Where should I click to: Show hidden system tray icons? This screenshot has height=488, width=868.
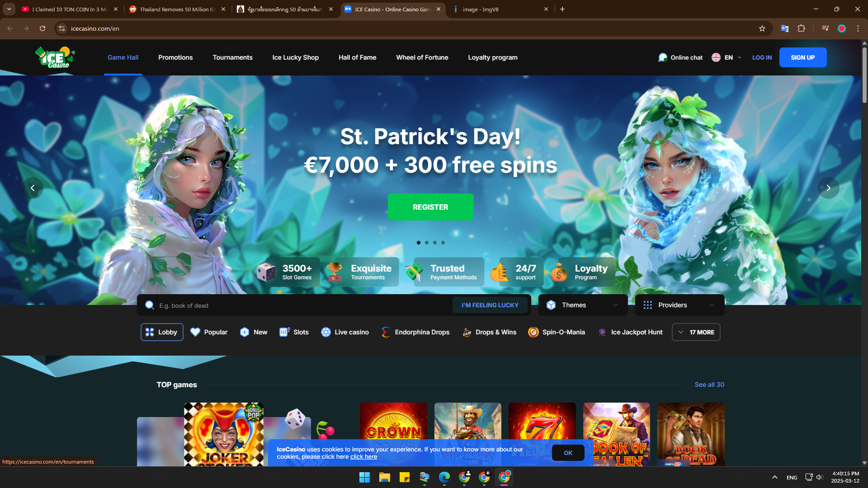coord(775,477)
